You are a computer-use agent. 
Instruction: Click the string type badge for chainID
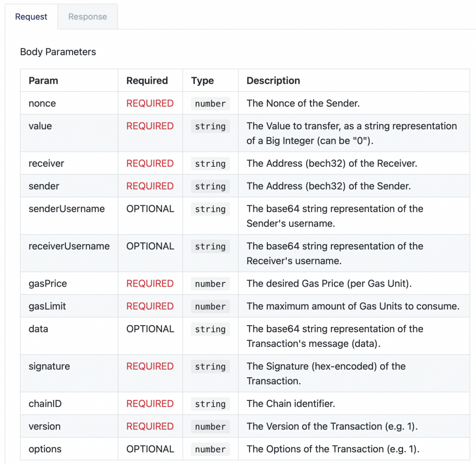[210, 404]
